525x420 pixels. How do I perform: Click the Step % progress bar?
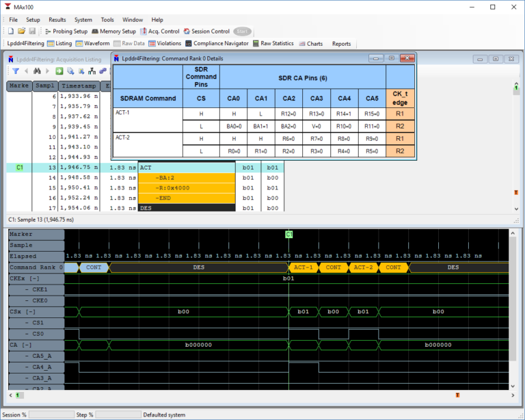coord(118,415)
